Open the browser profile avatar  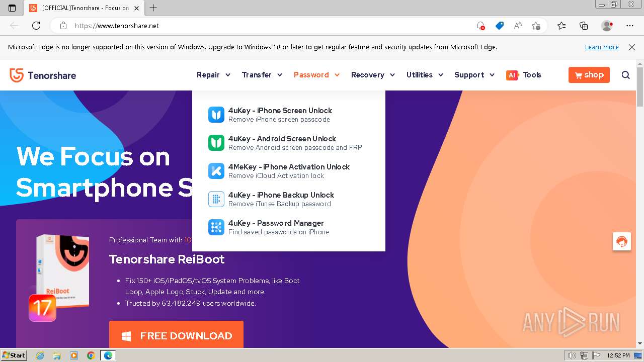coord(607,26)
